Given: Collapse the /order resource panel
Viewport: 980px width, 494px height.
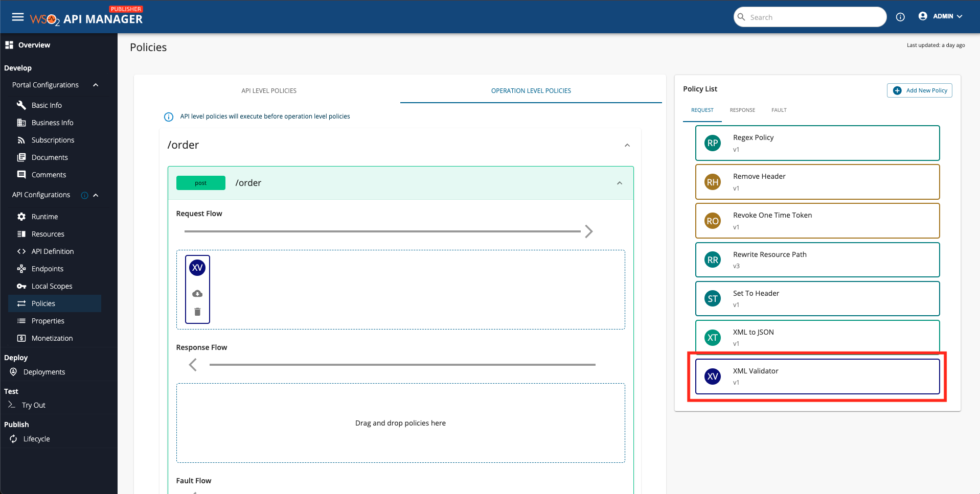Looking at the screenshot, I should [x=627, y=145].
